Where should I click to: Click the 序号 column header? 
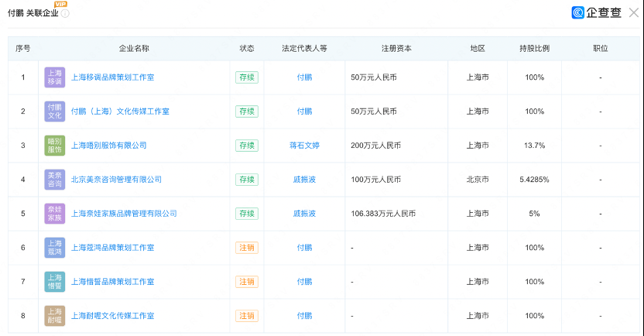[23, 49]
